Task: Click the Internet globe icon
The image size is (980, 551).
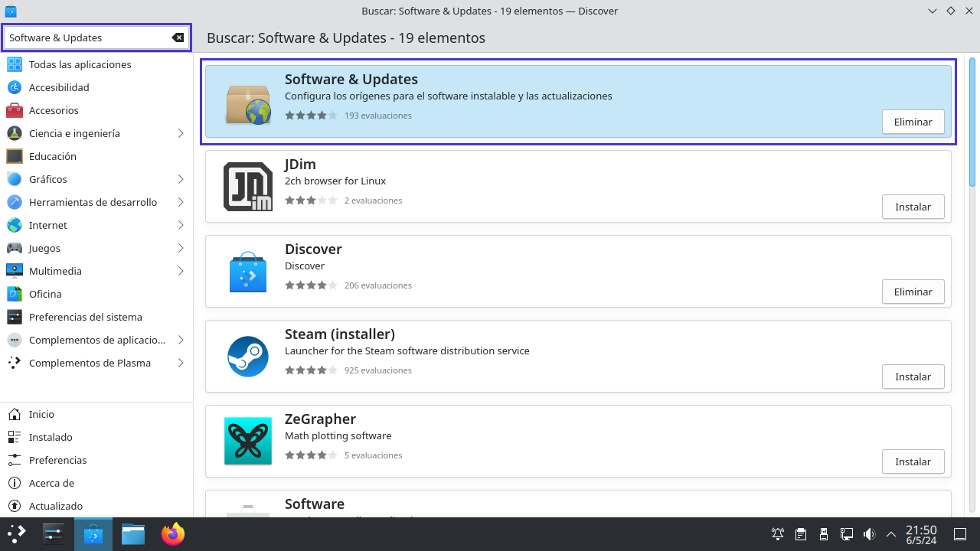Action: pos(15,225)
